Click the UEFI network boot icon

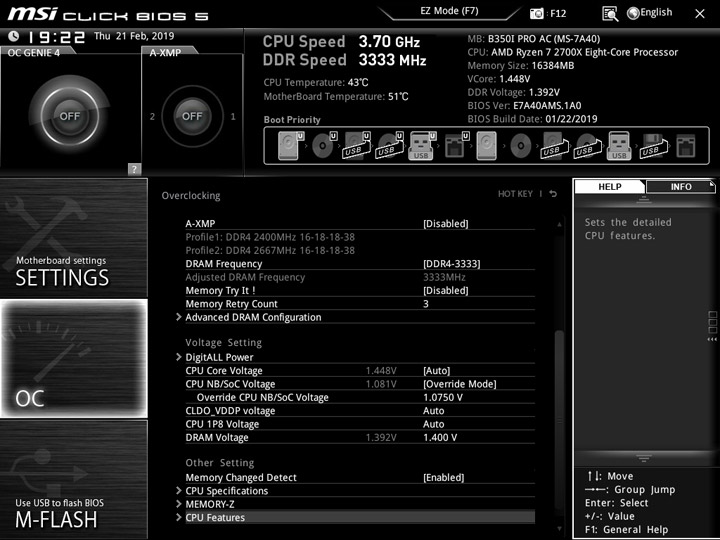click(x=456, y=146)
